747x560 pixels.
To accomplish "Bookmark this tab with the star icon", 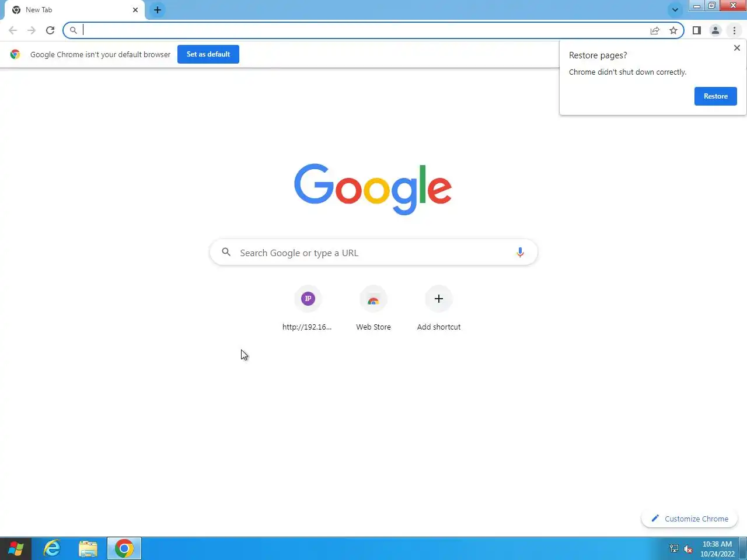I will (x=673, y=30).
